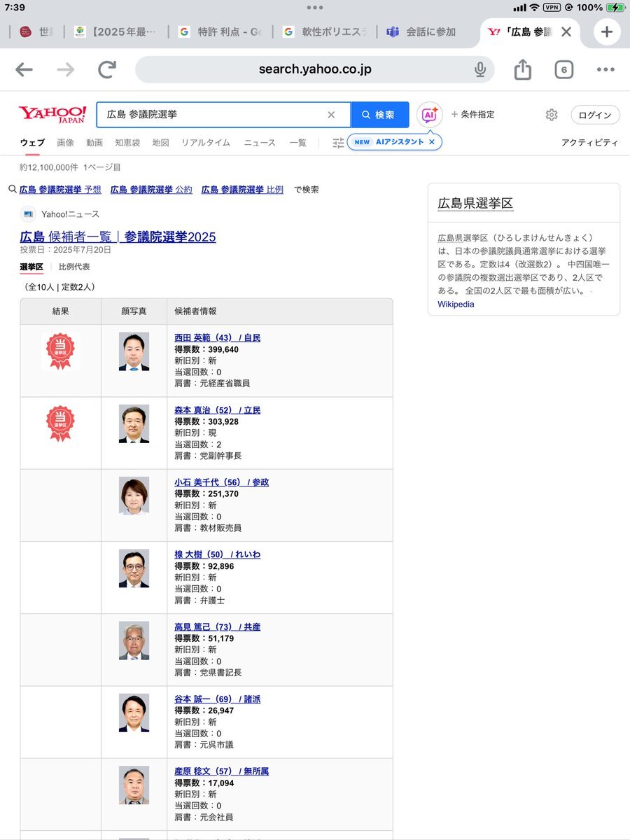Image resolution: width=630 pixels, height=840 pixels.
Task: Open candidate link 小石 美千代 (56) / 参政
Action: [221, 482]
